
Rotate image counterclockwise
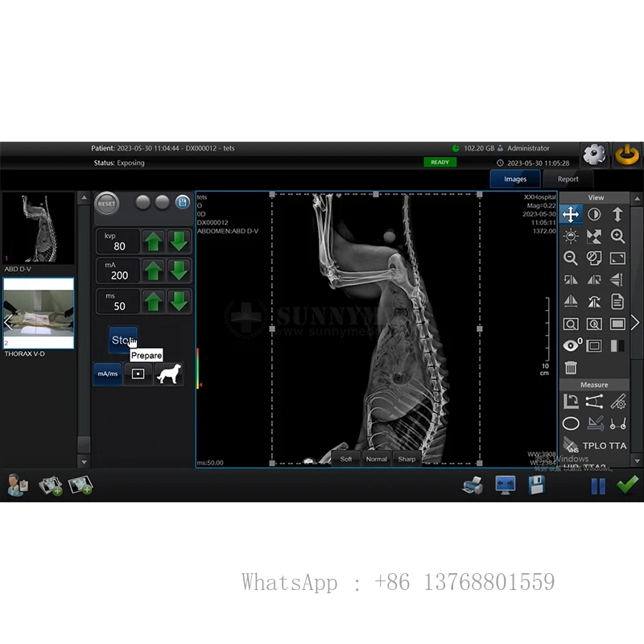tap(571, 279)
